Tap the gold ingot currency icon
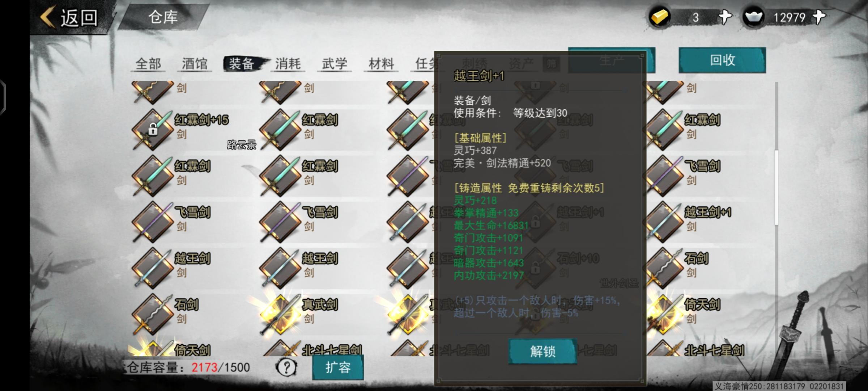 click(x=659, y=17)
